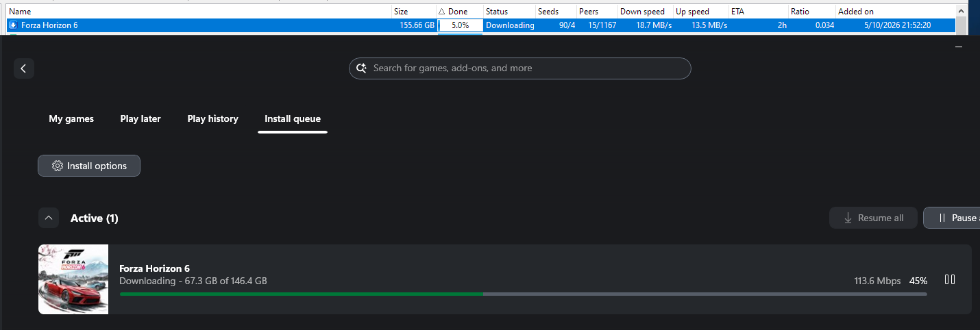Sort by the Down speed column

tap(645, 12)
